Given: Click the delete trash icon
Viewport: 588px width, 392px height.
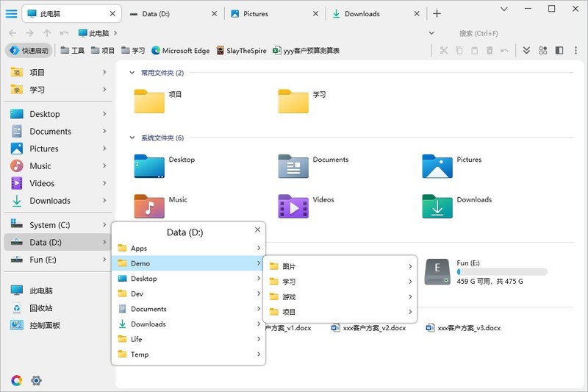Looking at the screenshot, I should pyautogui.click(x=490, y=50).
